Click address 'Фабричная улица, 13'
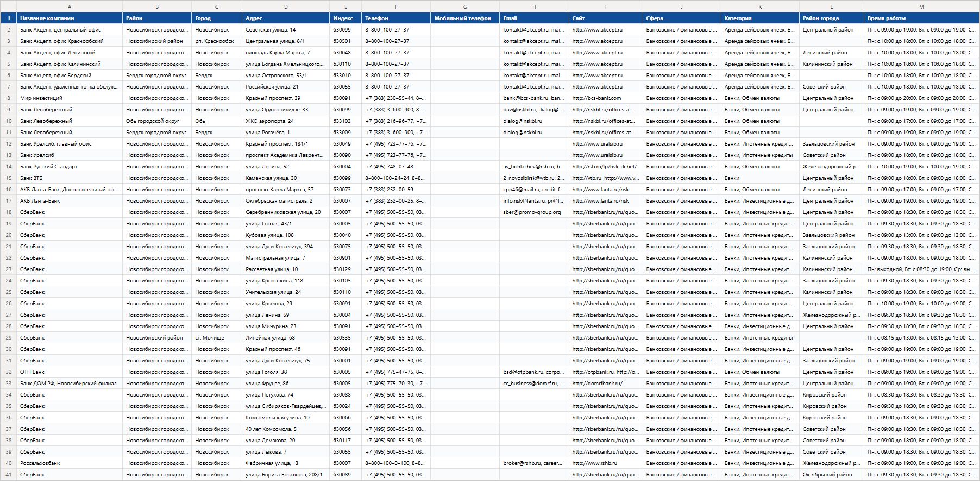The width and height of the screenshot is (980, 490). [x=286, y=463]
